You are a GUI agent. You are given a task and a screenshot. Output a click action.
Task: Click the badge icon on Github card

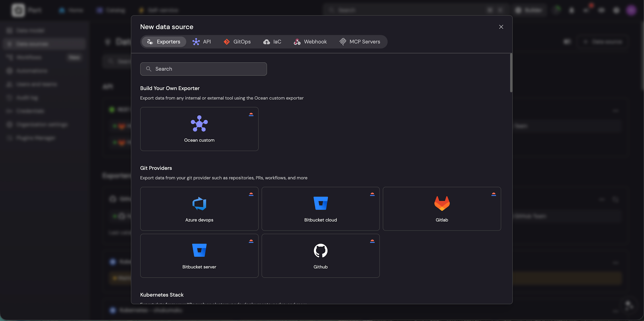point(372,241)
